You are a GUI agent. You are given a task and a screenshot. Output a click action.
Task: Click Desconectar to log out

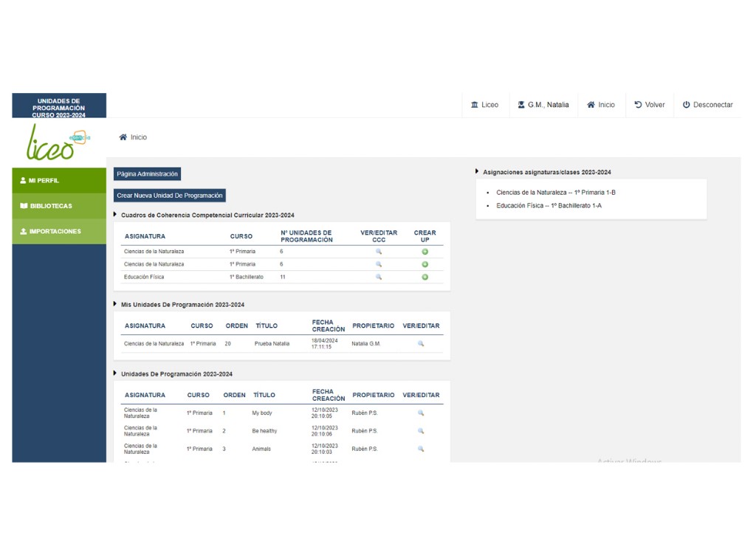(707, 105)
